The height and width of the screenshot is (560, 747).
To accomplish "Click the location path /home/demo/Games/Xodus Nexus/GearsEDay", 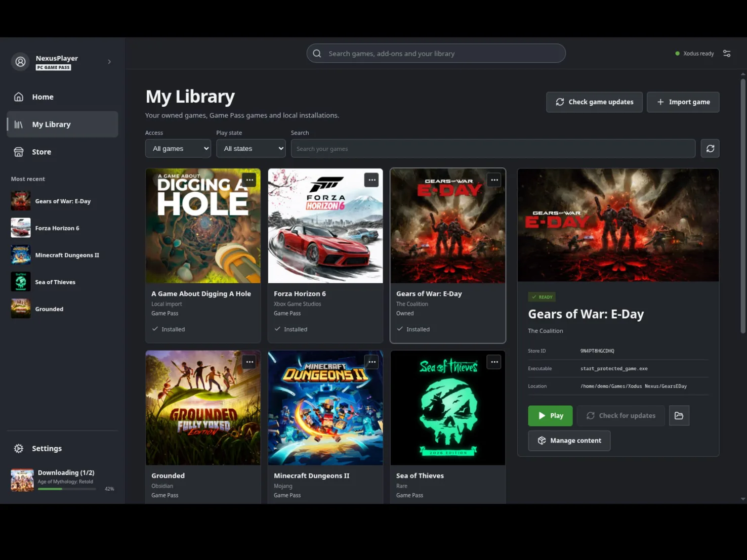I will click(634, 386).
